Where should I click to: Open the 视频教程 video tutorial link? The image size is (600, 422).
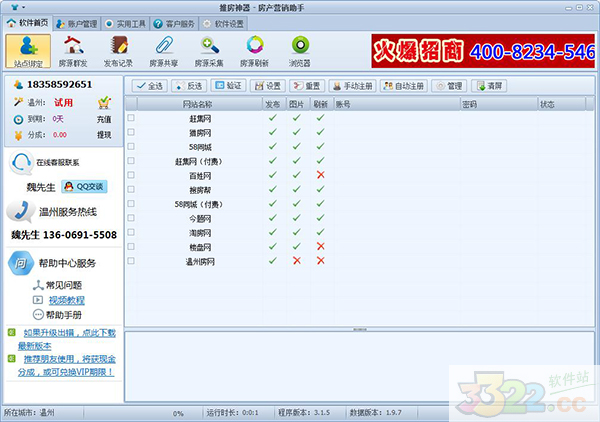coord(67,300)
